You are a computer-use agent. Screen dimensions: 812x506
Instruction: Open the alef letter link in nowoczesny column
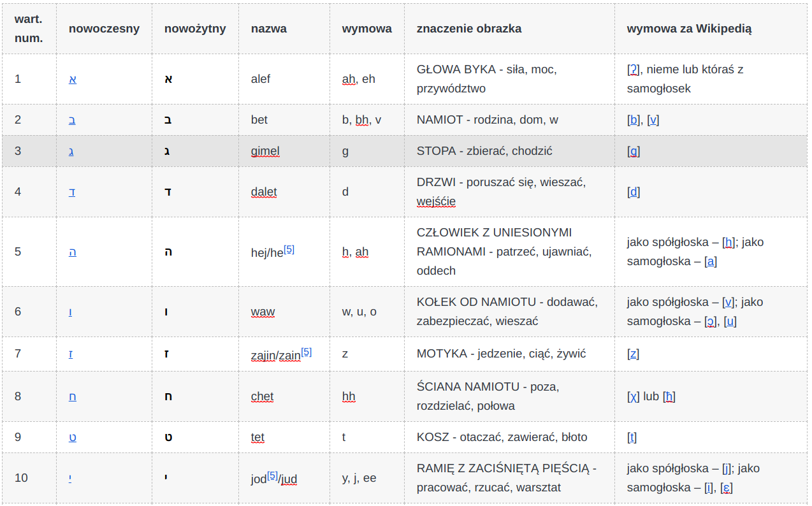pos(73,79)
